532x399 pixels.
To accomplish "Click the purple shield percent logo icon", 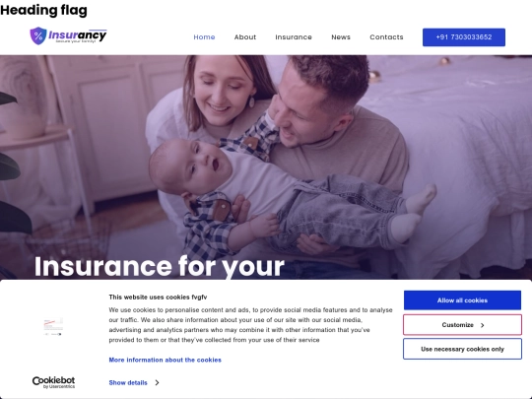I will click(x=38, y=35).
